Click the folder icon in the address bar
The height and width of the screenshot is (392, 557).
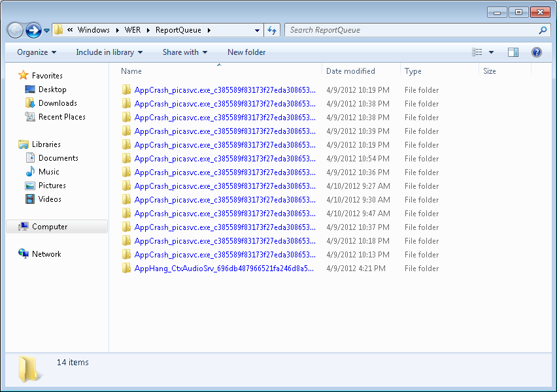(59, 30)
